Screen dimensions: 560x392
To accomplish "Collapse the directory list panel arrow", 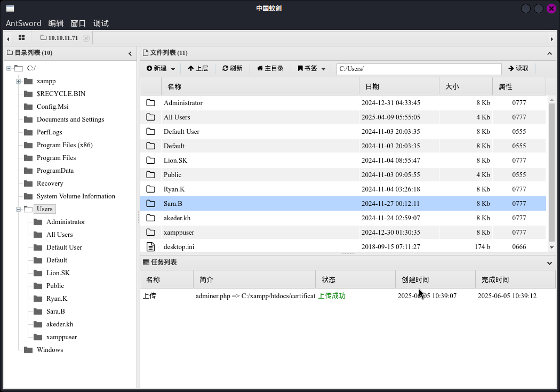I will coord(130,53).
